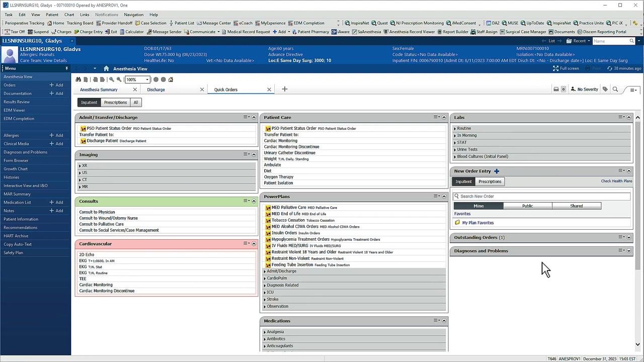Click the Check Health Plans link
Viewport: 644px width, 362px height.
coord(616,181)
